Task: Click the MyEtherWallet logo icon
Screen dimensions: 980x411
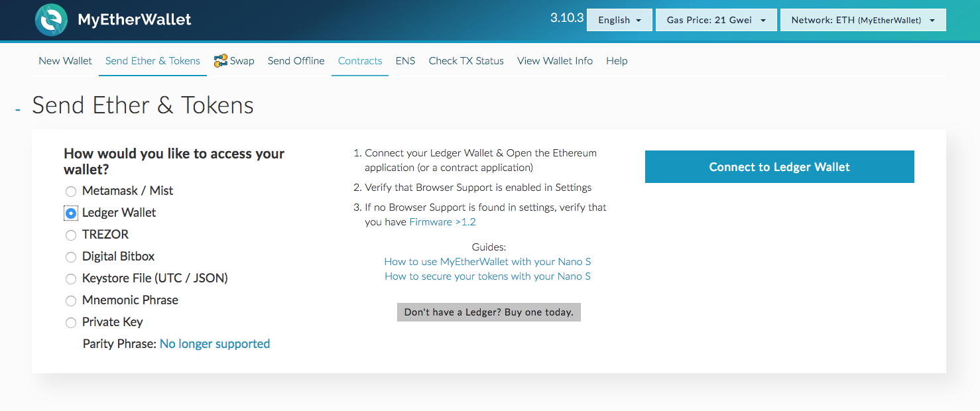Action: pos(52,20)
